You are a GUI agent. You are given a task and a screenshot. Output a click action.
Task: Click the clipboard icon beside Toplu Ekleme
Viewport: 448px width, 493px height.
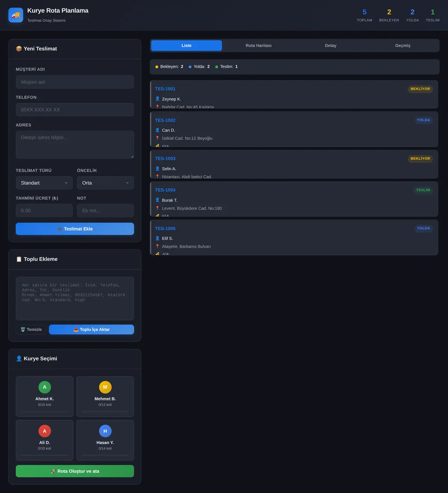click(19, 259)
